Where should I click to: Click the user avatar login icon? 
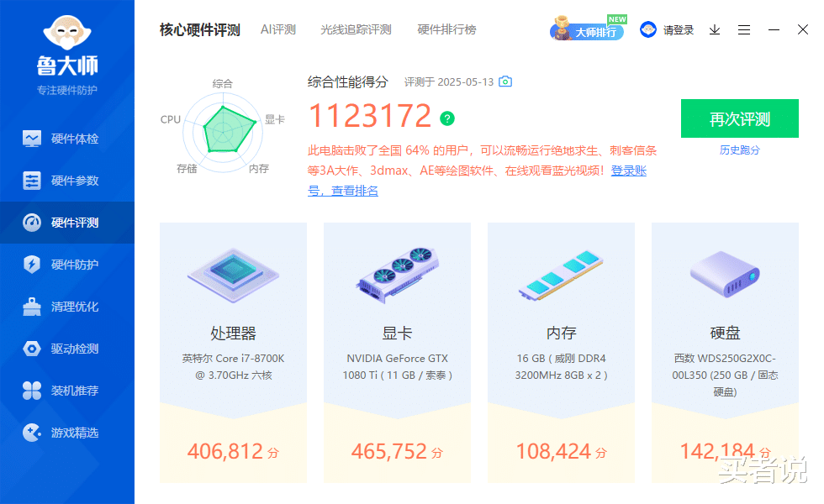(648, 29)
